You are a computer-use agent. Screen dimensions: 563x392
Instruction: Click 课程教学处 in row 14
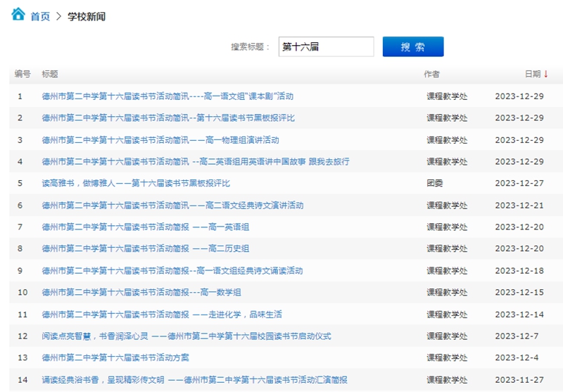tap(447, 380)
